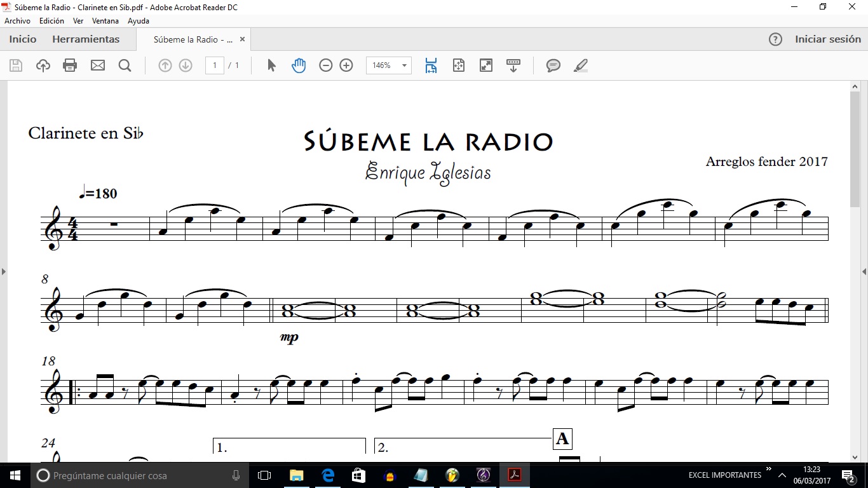
Task: Click the read mode download-bar icon
Action: (513, 65)
